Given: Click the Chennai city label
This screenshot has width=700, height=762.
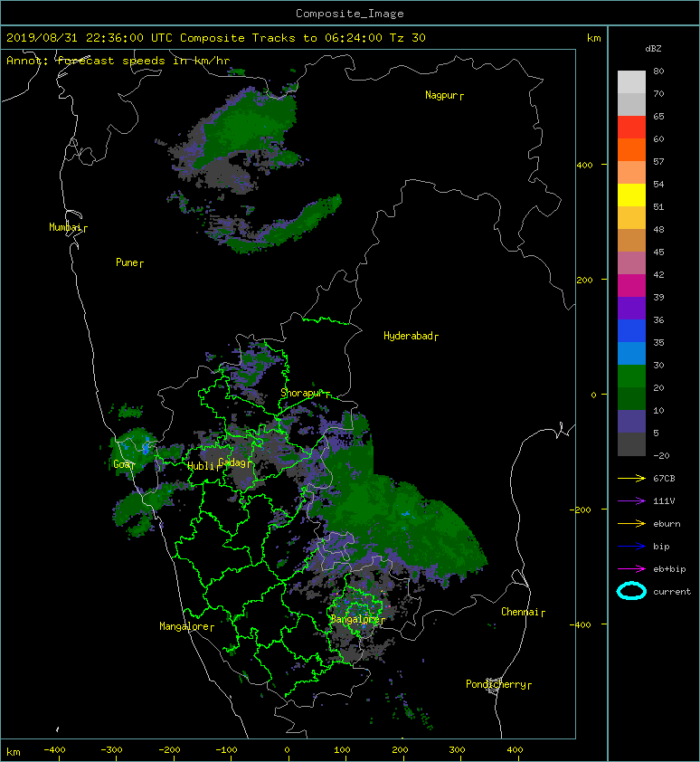Looking at the screenshot, I should point(520,612).
